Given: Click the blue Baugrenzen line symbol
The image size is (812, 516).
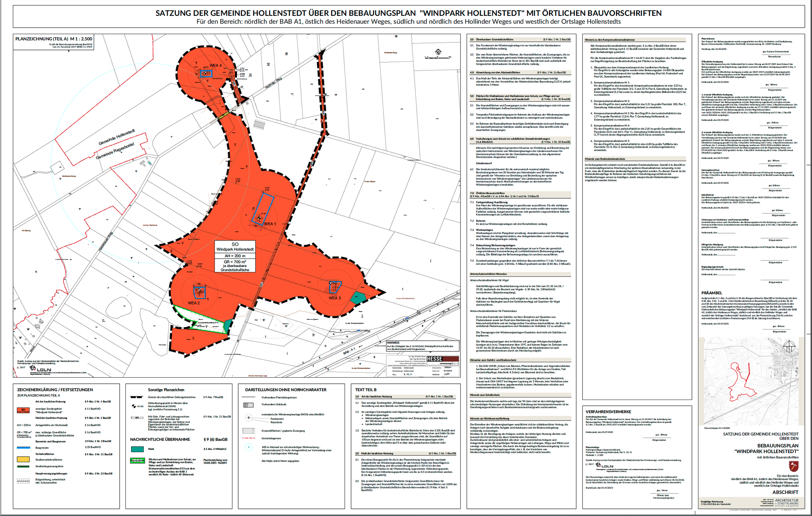Looking at the screenshot, I should pos(23,448).
